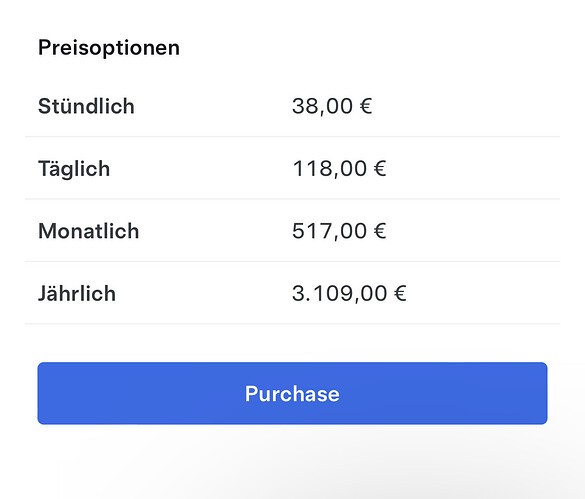Screen dimensions: 585x499
Task: Click the euro sign in the Stündlich row
Action: click(x=366, y=106)
